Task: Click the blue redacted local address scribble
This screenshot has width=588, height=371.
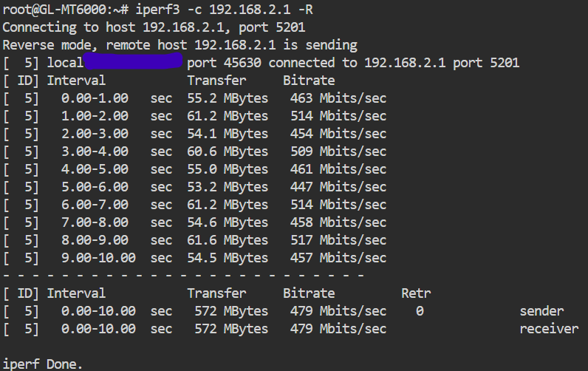Action: [x=132, y=63]
